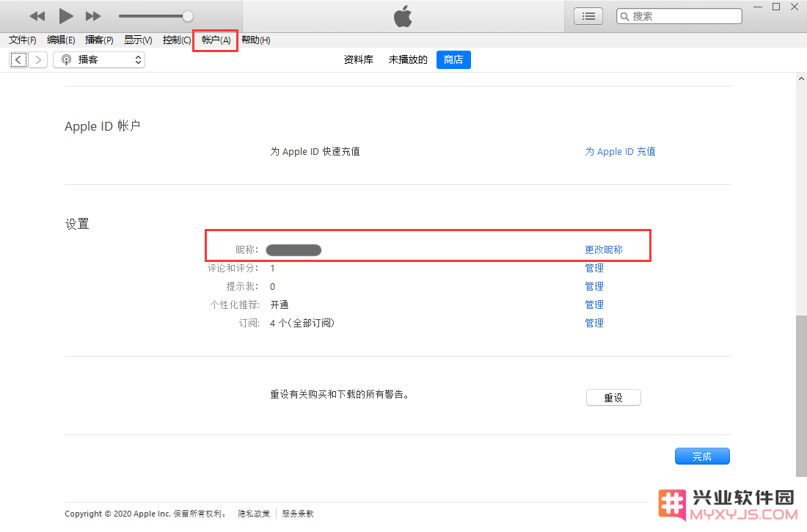Open the 播客 media type dropdown

[x=99, y=59]
